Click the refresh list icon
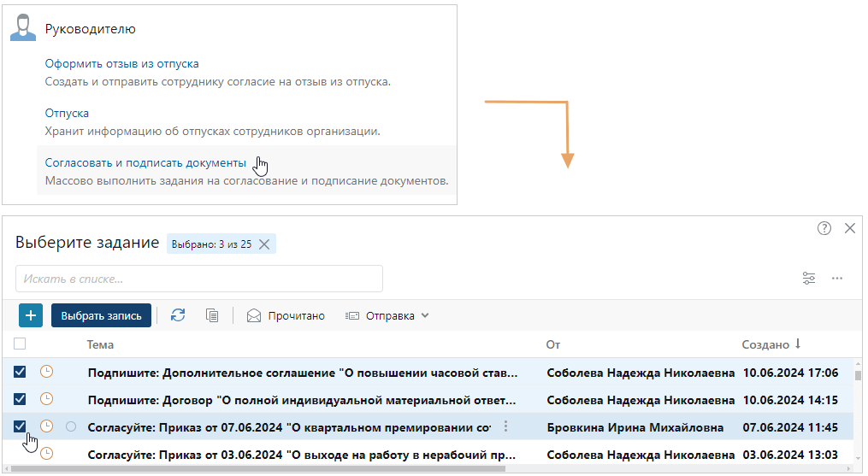 point(178,315)
